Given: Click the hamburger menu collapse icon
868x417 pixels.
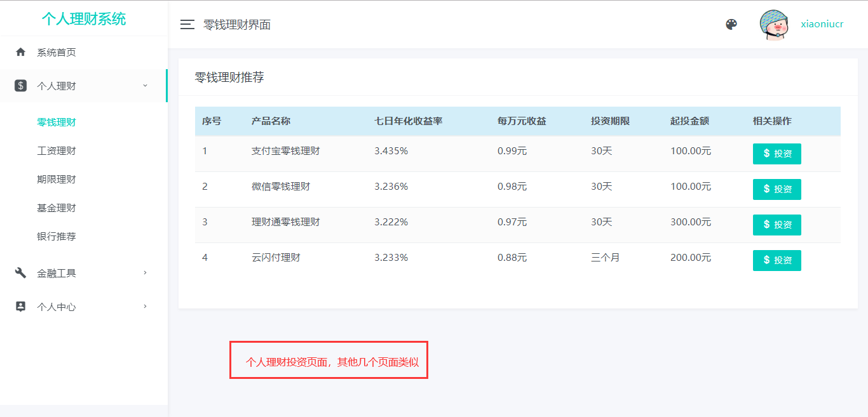Looking at the screenshot, I should [x=187, y=25].
